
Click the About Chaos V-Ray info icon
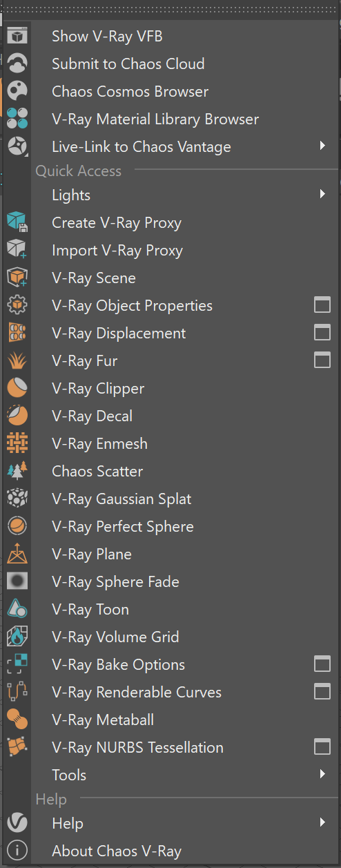[x=17, y=851]
